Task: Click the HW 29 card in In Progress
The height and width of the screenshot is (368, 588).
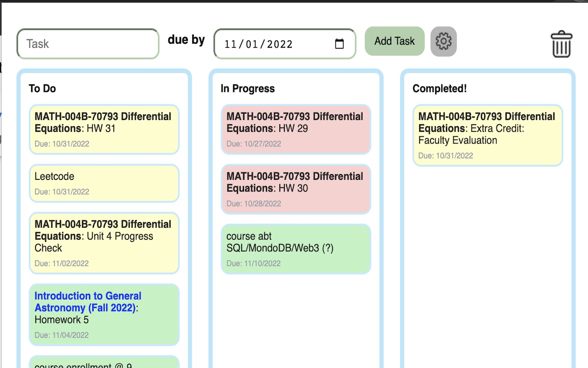Action: (295, 129)
